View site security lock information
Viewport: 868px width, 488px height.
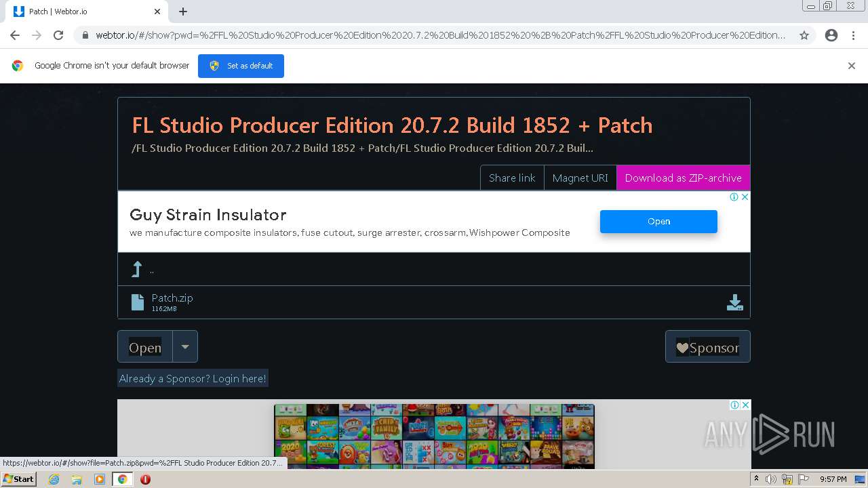tap(85, 35)
